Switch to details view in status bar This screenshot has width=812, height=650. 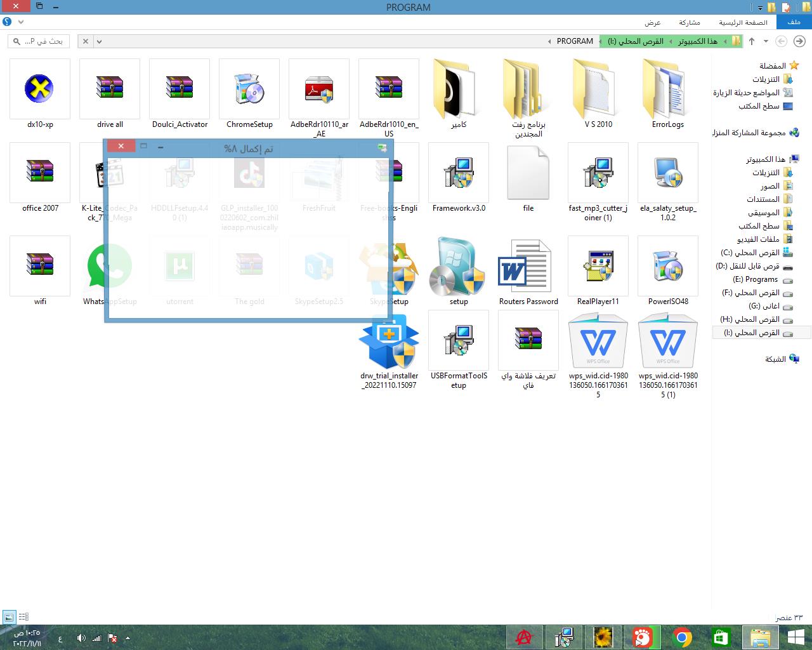point(23,617)
